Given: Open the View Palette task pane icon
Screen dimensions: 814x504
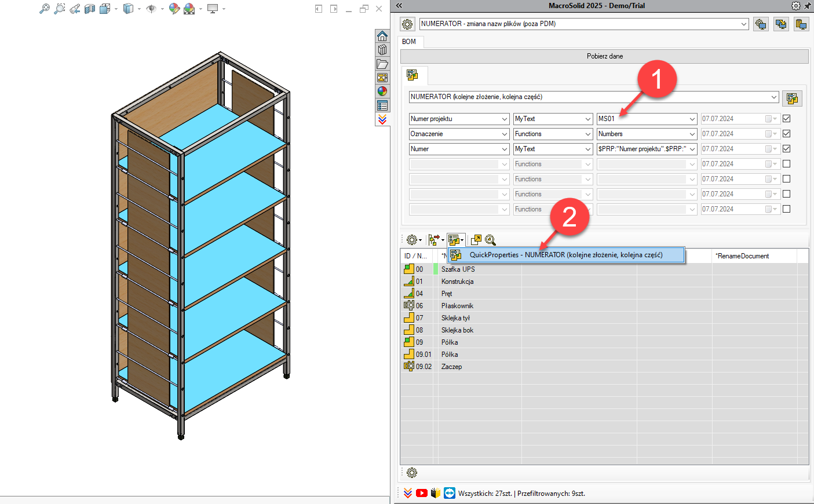Looking at the screenshot, I should tap(382, 78).
